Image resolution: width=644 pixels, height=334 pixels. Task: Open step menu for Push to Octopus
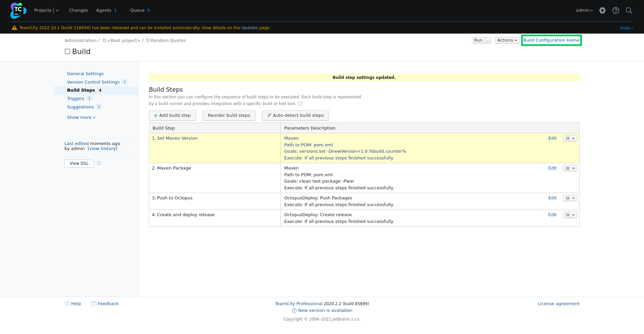click(x=570, y=198)
